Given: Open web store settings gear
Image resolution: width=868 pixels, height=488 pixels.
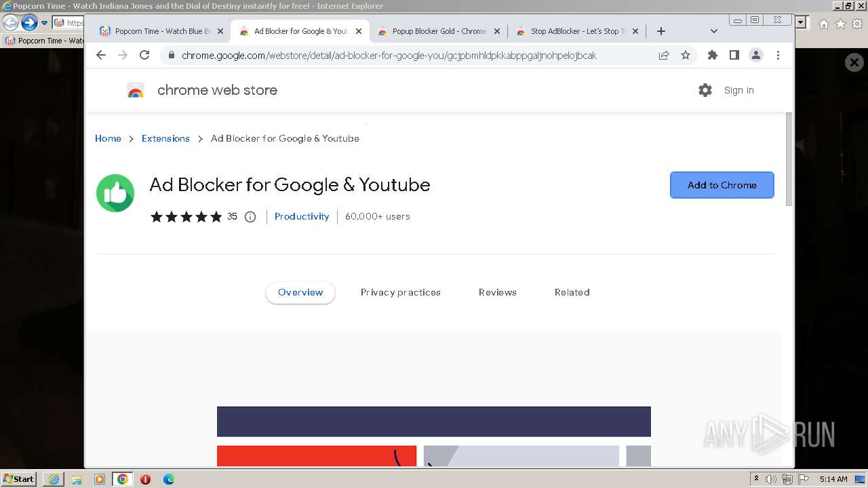Looking at the screenshot, I should [x=705, y=90].
